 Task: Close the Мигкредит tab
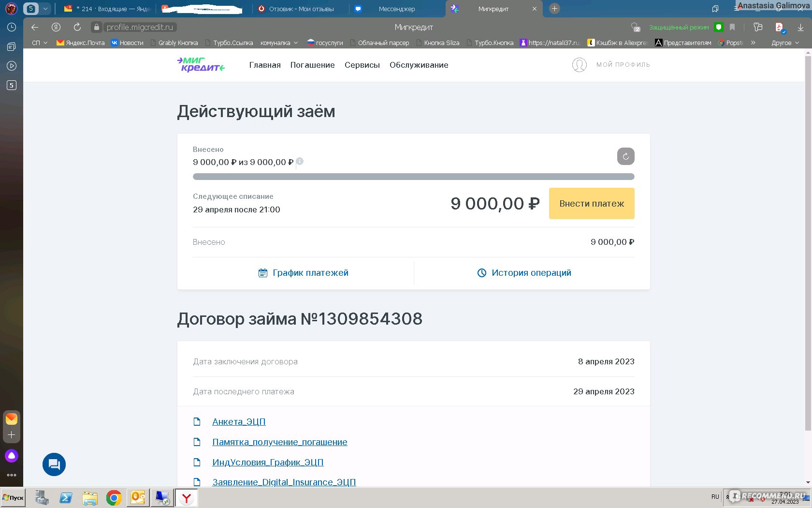click(534, 9)
